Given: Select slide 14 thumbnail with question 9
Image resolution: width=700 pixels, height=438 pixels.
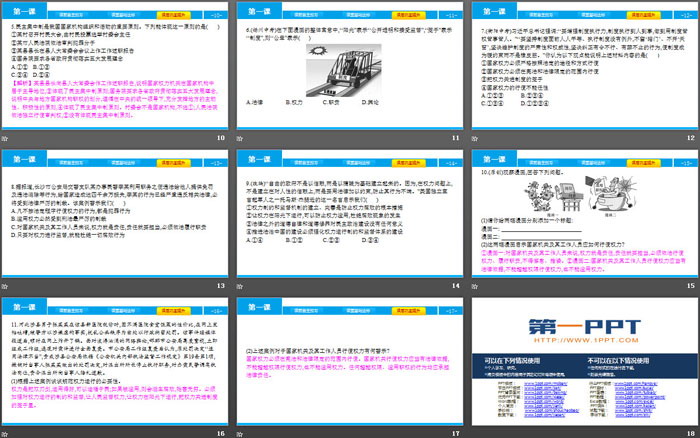Looking at the screenshot, I should pos(350,213).
